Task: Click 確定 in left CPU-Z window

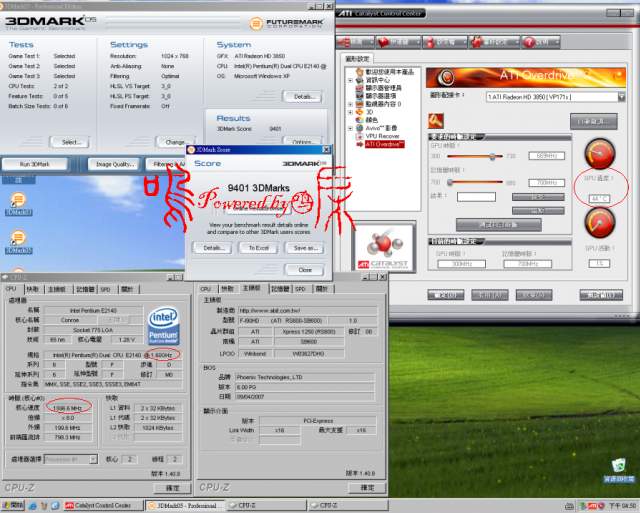Action: click(173, 488)
